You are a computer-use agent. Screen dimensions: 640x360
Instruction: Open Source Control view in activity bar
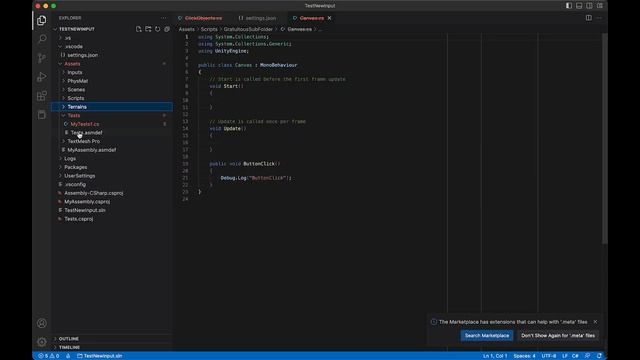(42, 58)
